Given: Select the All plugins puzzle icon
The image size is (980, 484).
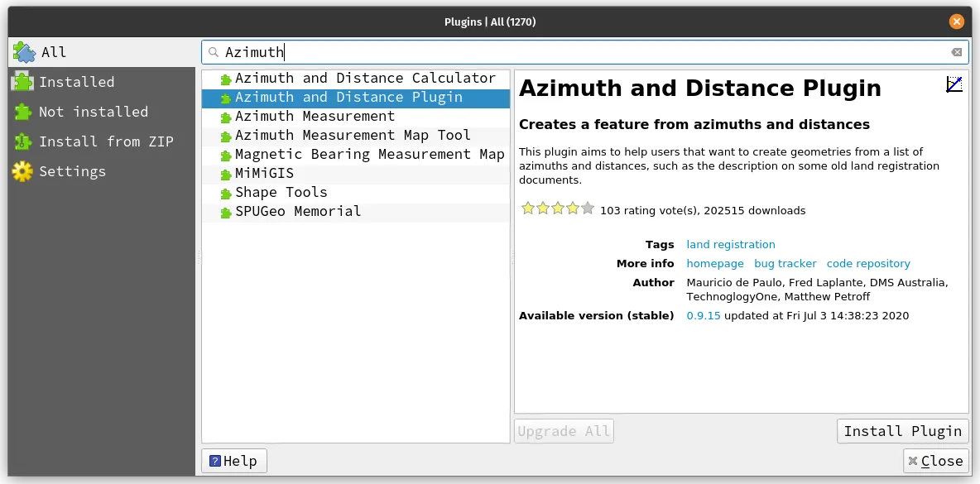Looking at the screenshot, I should 26,51.
